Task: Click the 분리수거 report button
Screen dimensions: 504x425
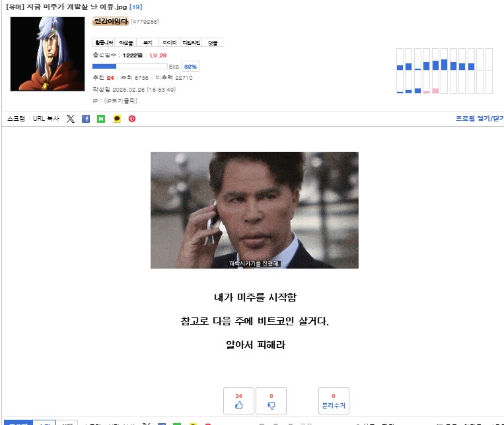Action: (334, 401)
